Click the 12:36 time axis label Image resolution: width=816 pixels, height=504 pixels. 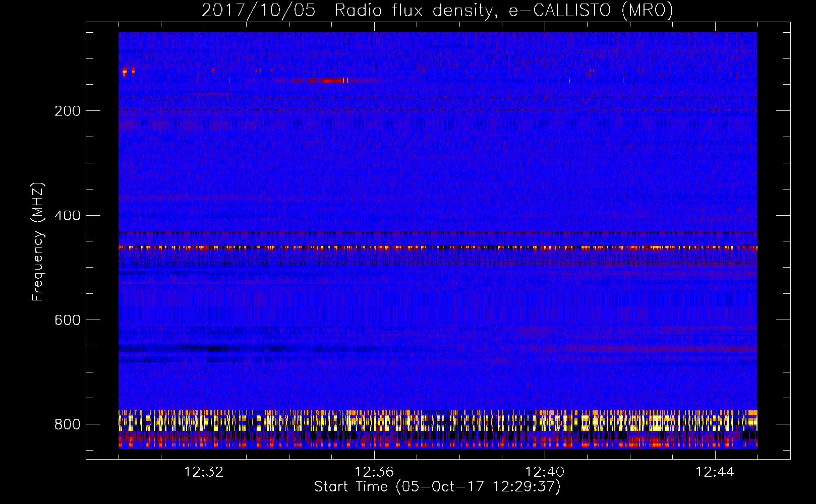coord(374,472)
